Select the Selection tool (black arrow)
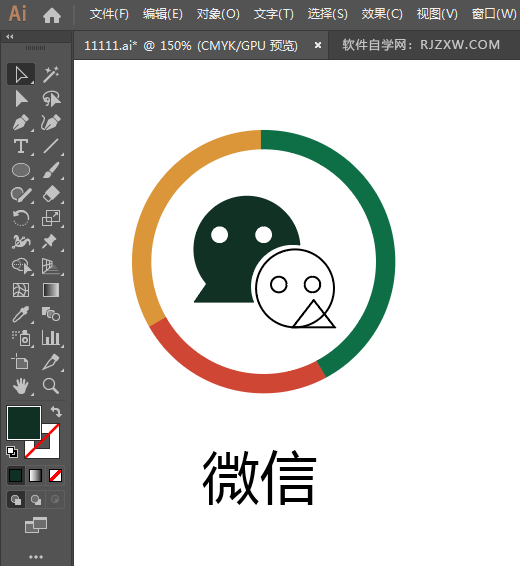 pos(21,75)
